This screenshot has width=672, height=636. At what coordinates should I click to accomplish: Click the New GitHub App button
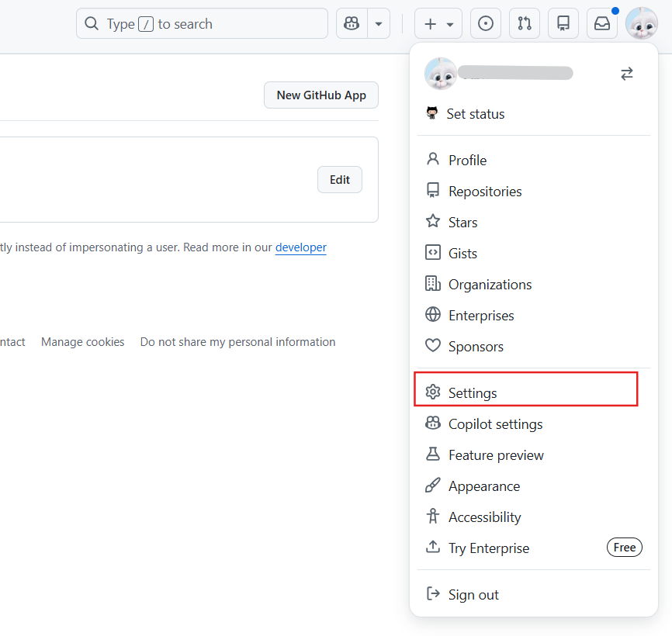point(321,95)
